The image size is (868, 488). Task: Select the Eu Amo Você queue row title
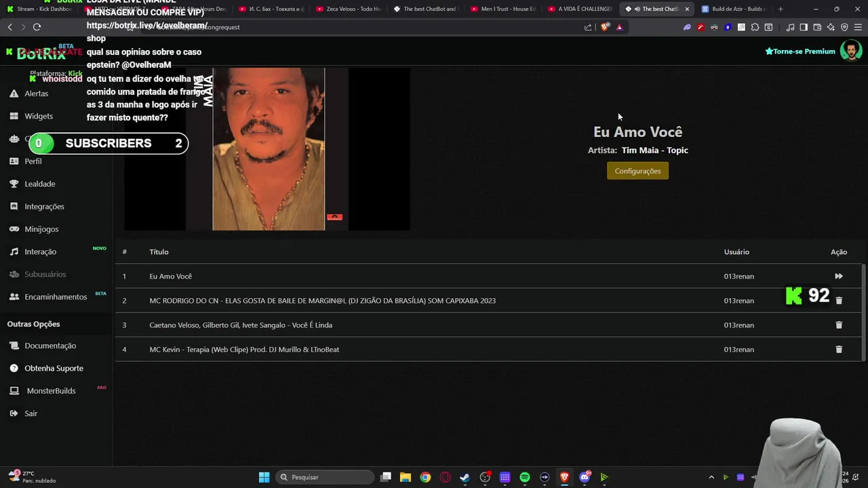170,277
